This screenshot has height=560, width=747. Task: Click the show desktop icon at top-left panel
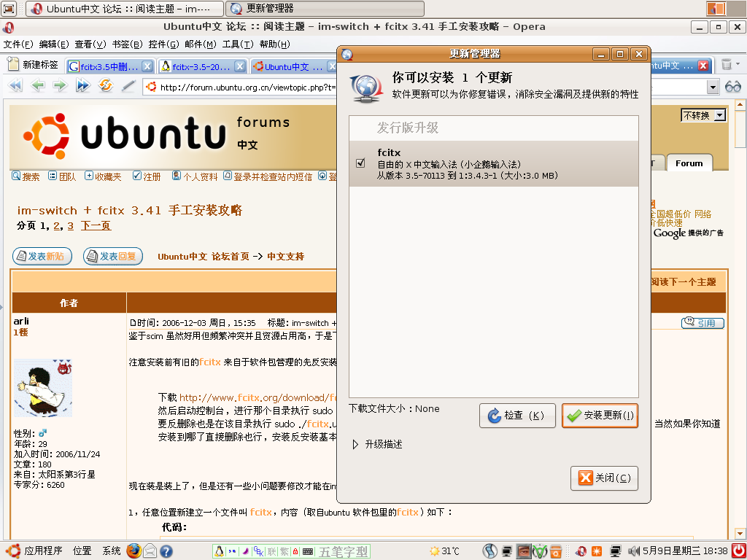point(9,8)
